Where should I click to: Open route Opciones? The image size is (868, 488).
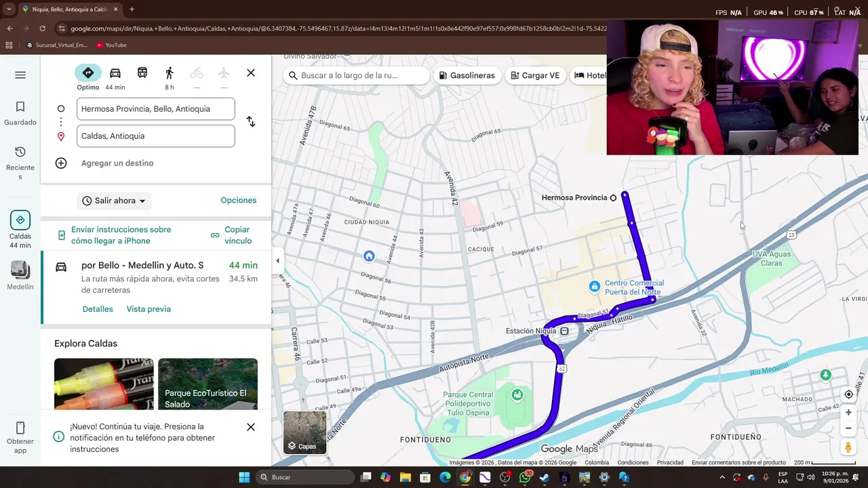tap(238, 200)
